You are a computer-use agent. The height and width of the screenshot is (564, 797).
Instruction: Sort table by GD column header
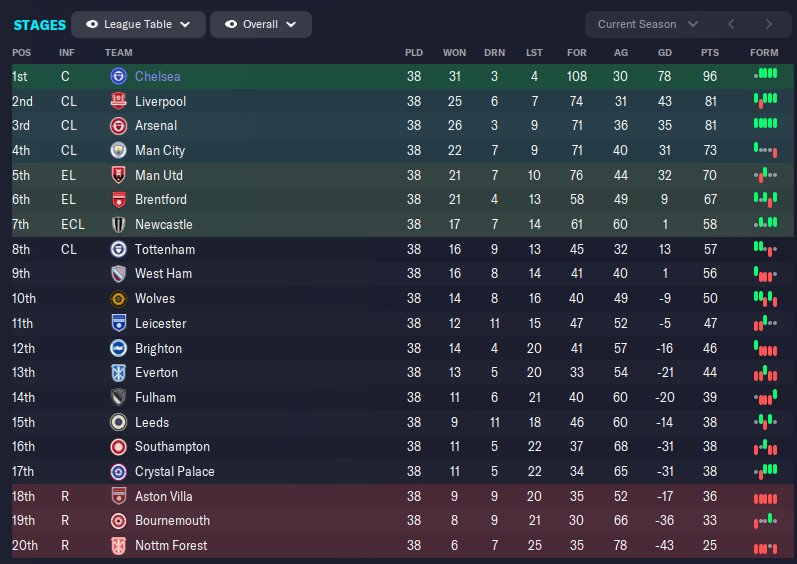pos(665,52)
